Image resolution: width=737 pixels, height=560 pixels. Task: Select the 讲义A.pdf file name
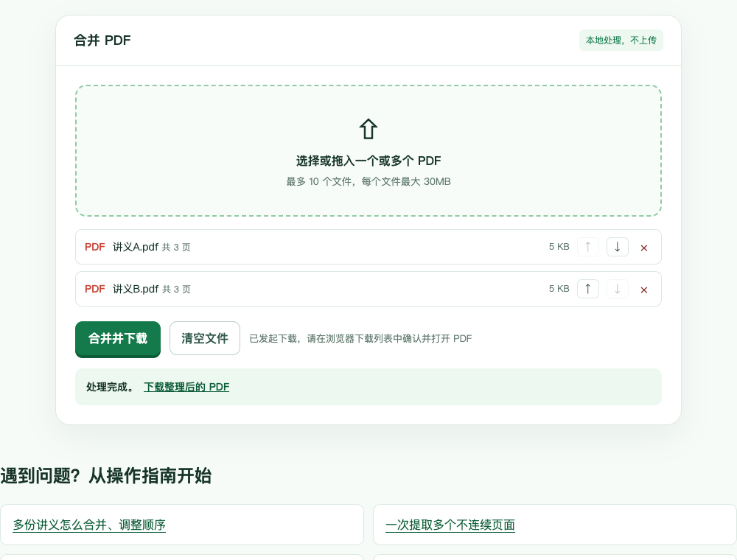(x=136, y=247)
